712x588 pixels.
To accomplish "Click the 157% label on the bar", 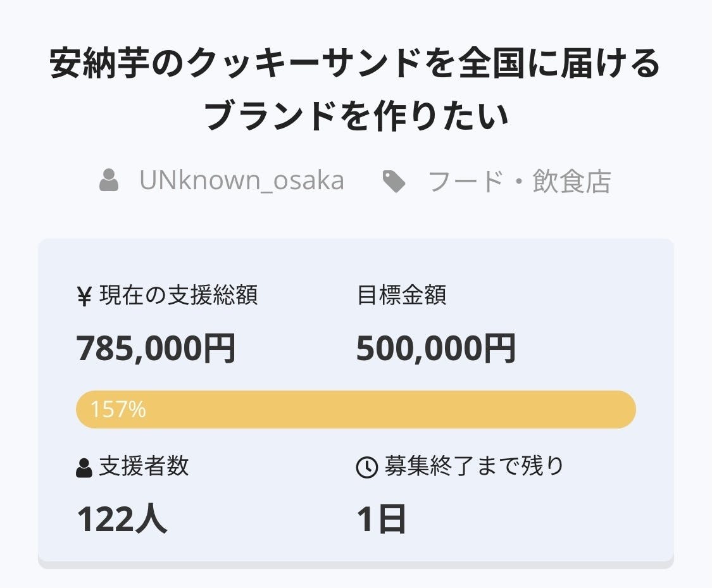I will coord(118,410).
